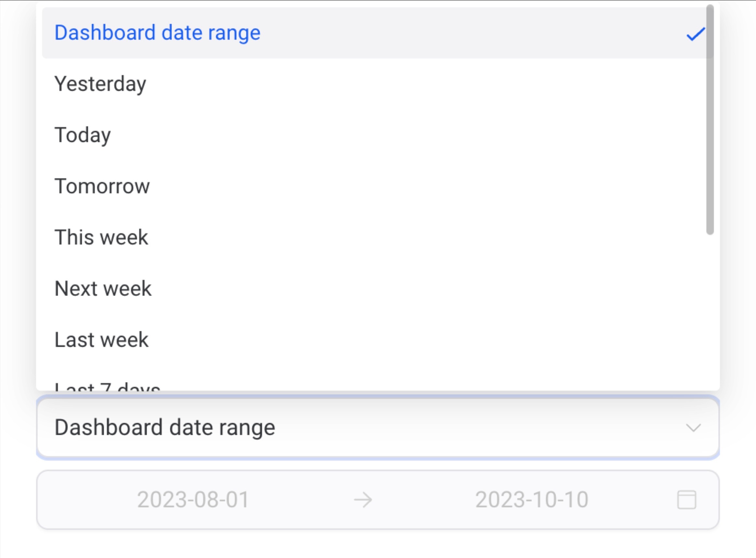Click the start date 2023-08-01 field

(x=193, y=500)
